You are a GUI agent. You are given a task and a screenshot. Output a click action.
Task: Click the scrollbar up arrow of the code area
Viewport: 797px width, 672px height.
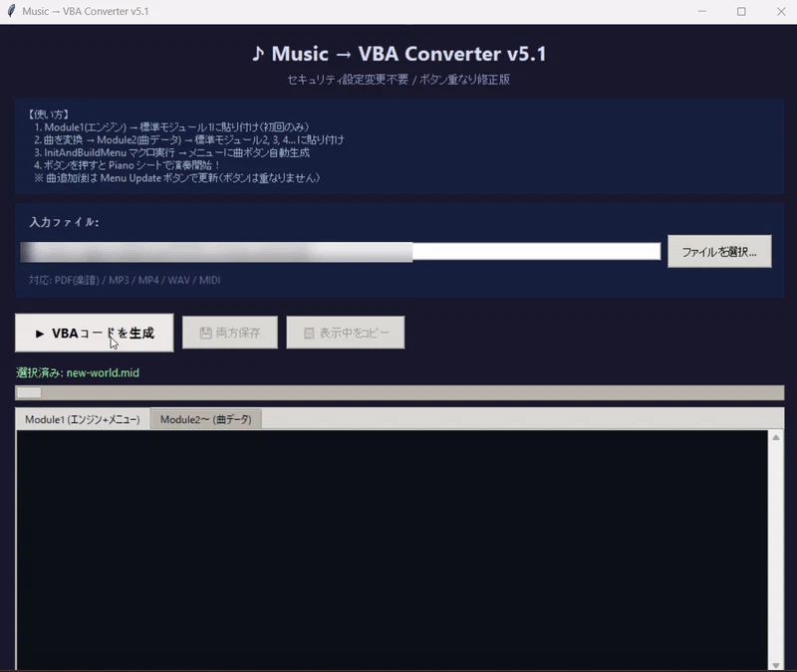point(776,437)
